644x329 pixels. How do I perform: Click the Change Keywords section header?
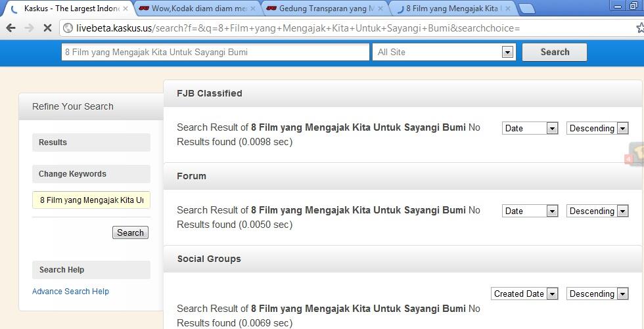(91, 174)
